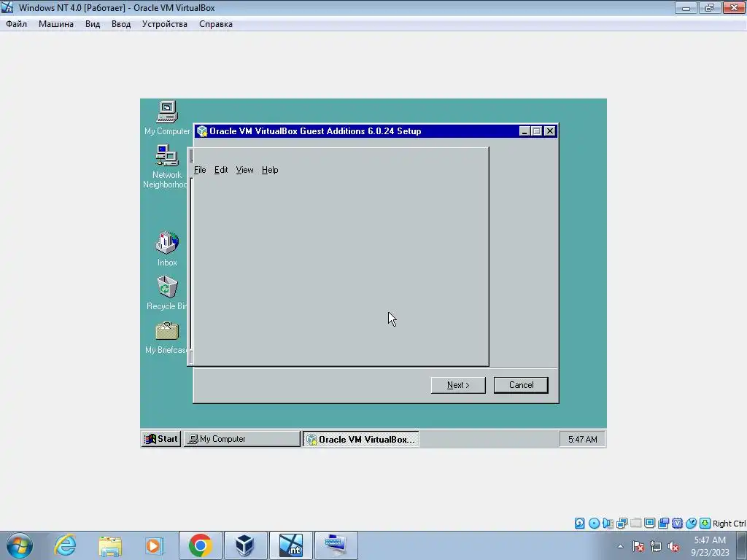Open the on-screen keyboard taskbar icon

click(336, 545)
